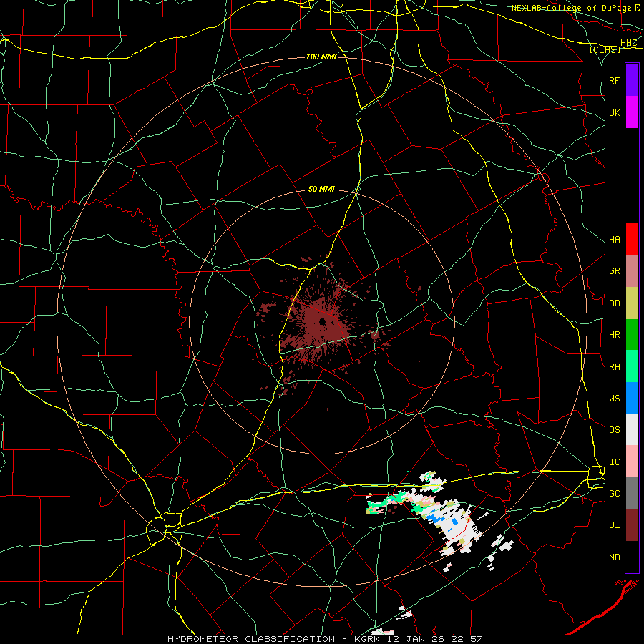The height and width of the screenshot is (644, 644).
Task: Click the [CLAS] label above legend
Action: [605, 50]
